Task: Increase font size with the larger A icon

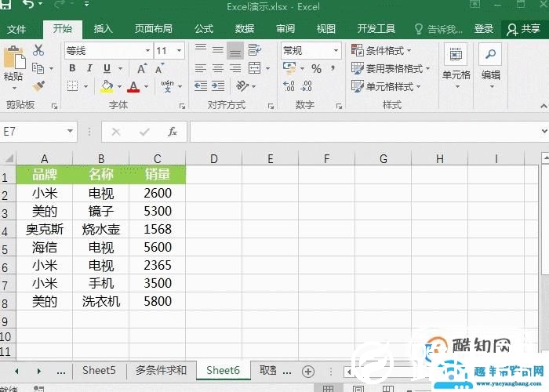Action: point(142,68)
